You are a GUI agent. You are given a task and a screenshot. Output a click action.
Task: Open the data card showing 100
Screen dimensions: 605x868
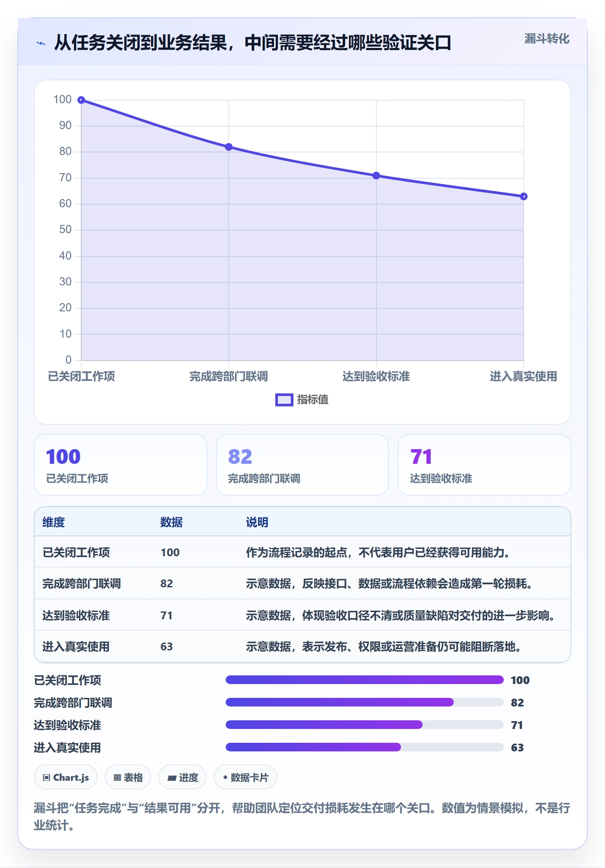121,465
